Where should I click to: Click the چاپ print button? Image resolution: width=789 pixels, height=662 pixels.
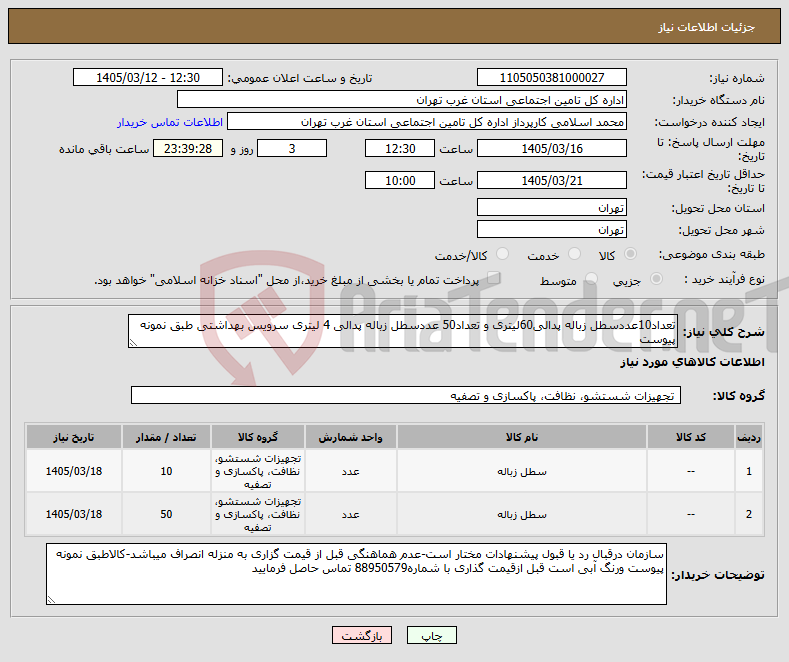432,635
